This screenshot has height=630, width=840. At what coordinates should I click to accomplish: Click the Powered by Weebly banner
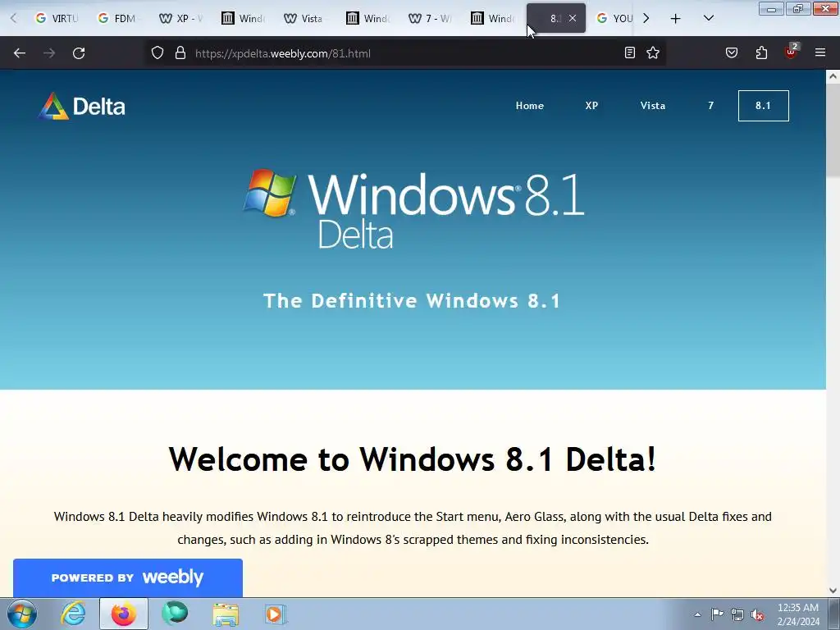(x=127, y=577)
